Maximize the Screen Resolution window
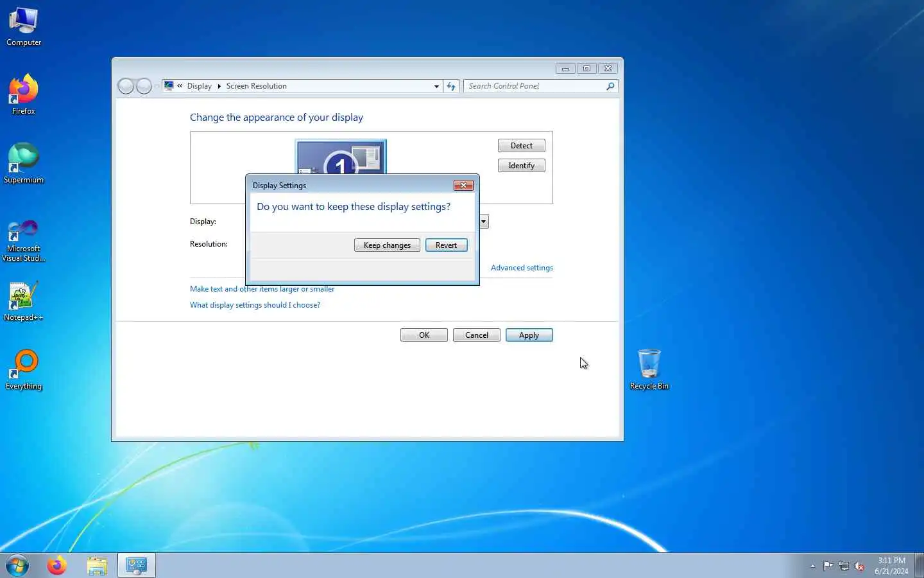Screen dimensions: 924x578 tap(586, 69)
